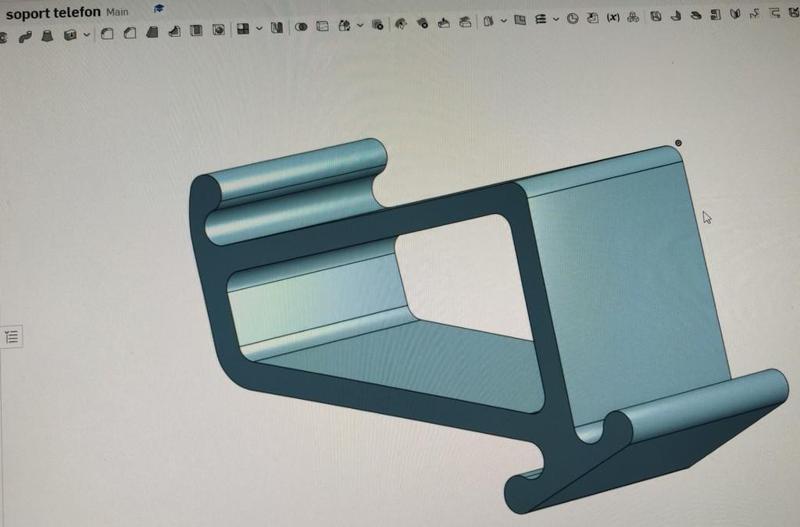Select the Offset surface tool
Screen dimensions: 800x527
tap(488, 21)
